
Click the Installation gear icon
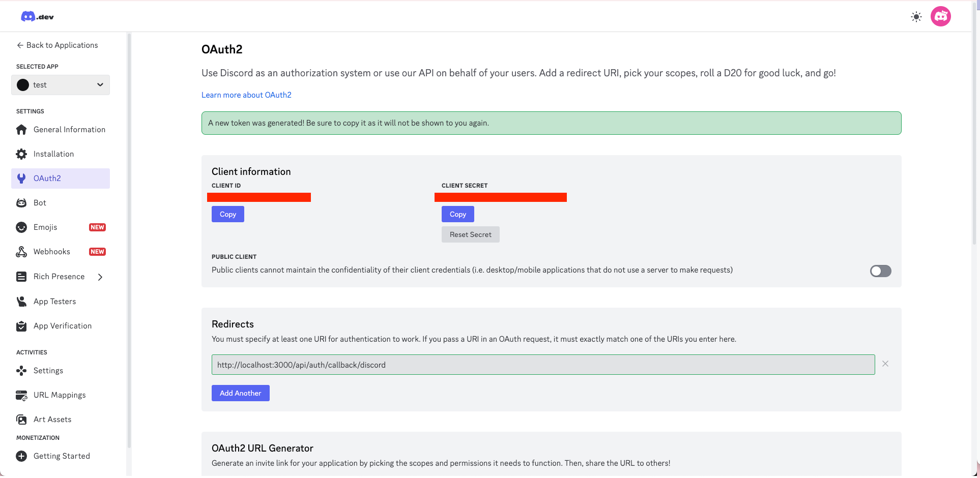tap(21, 154)
